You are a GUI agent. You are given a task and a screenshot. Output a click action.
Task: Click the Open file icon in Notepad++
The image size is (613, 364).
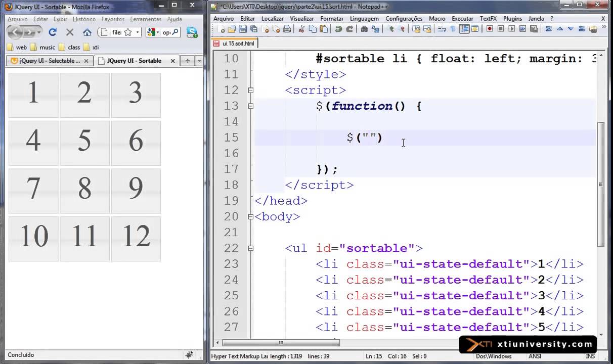click(x=232, y=29)
